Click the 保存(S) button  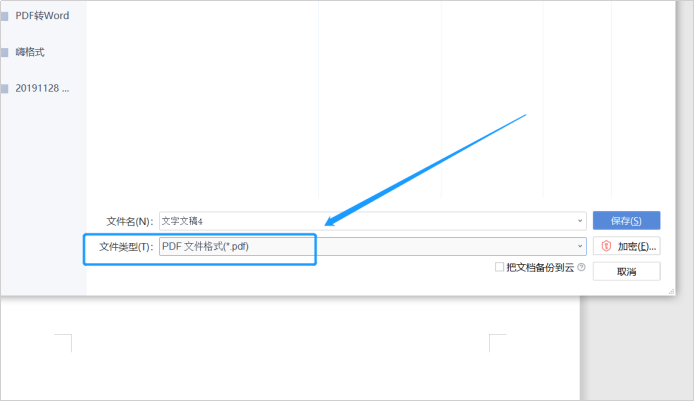(x=626, y=221)
